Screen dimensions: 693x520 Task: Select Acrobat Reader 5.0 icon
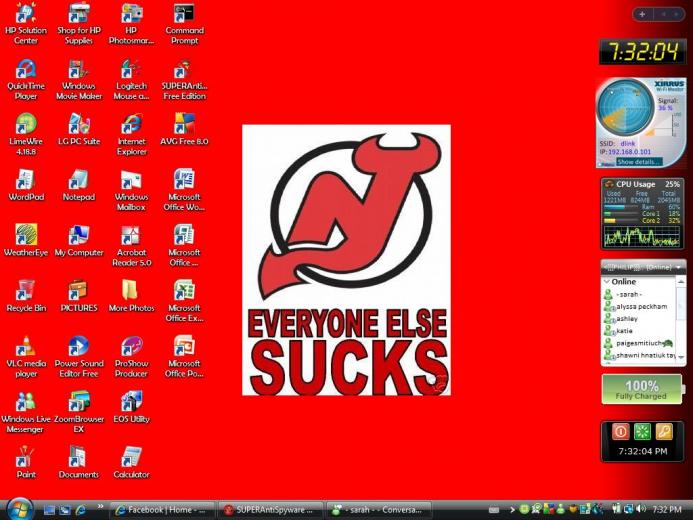(131, 246)
